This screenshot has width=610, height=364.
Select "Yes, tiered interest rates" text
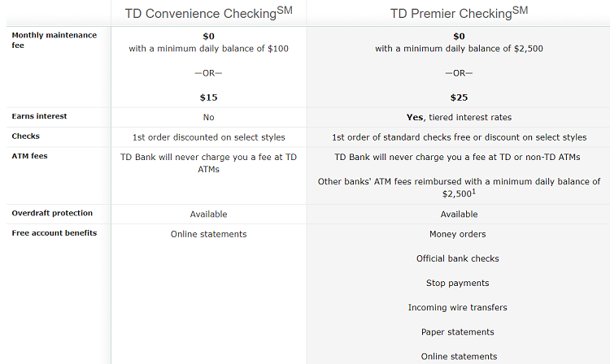(459, 117)
